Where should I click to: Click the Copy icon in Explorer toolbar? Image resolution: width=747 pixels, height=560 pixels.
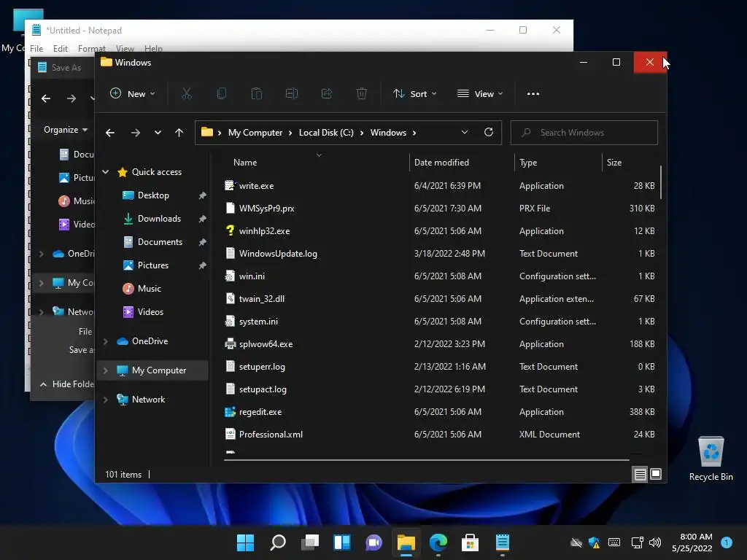coord(222,94)
